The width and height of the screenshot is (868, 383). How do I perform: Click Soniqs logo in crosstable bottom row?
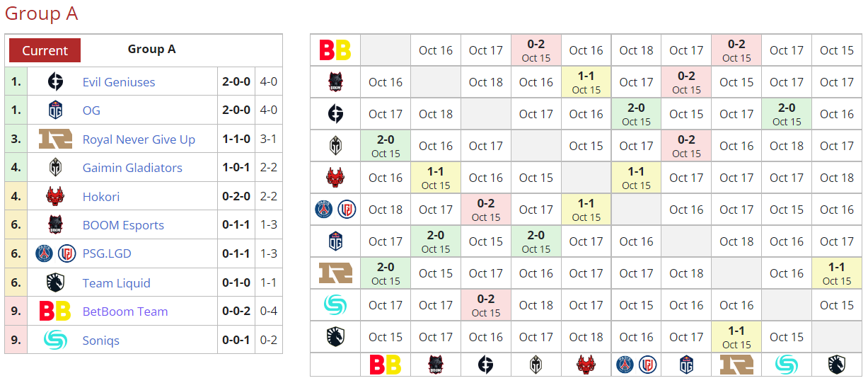pos(787,365)
